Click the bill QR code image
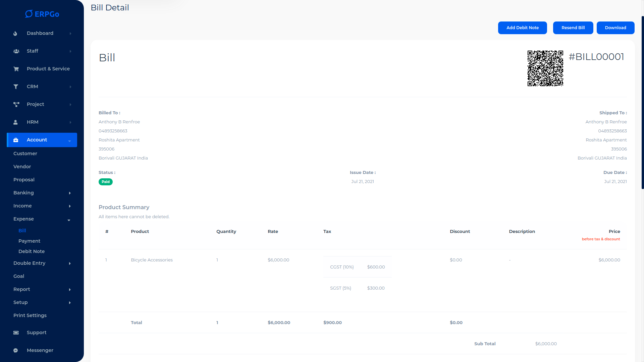Image resolution: width=644 pixels, height=362 pixels. pyautogui.click(x=545, y=68)
